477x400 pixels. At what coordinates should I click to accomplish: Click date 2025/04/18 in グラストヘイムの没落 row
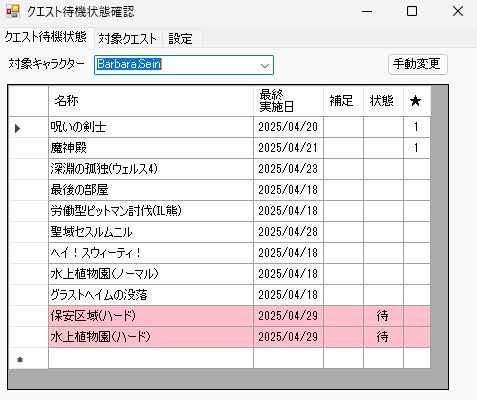tap(288, 295)
